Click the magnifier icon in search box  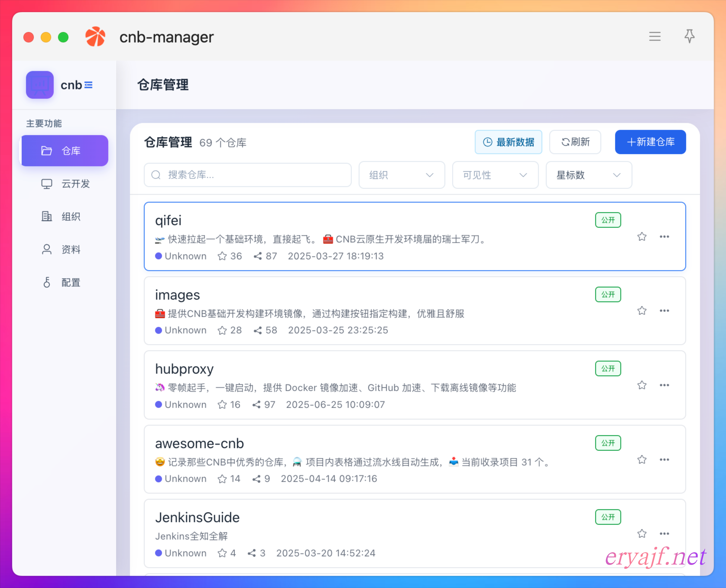(156, 175)
